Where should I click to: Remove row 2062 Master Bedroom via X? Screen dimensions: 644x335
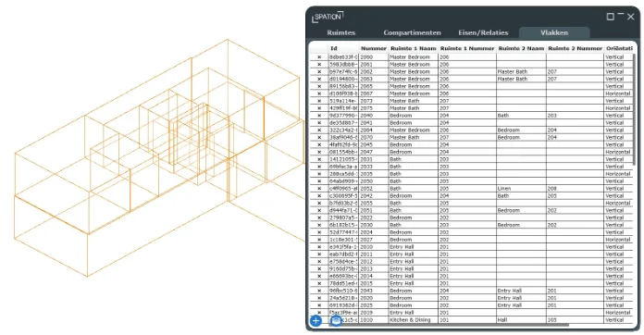319,72
